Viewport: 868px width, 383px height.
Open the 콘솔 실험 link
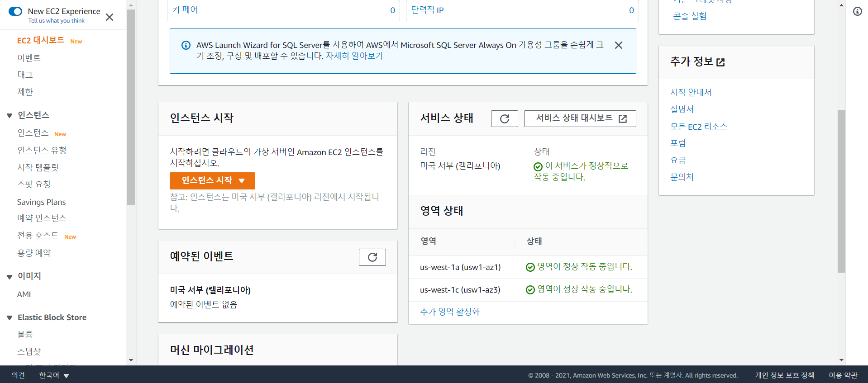click(690, 16)
